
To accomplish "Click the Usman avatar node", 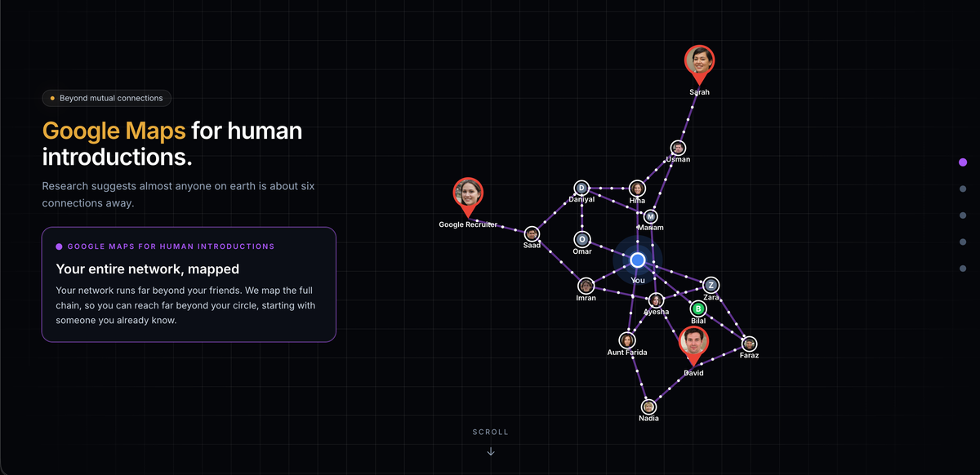I will pos(678,148).
